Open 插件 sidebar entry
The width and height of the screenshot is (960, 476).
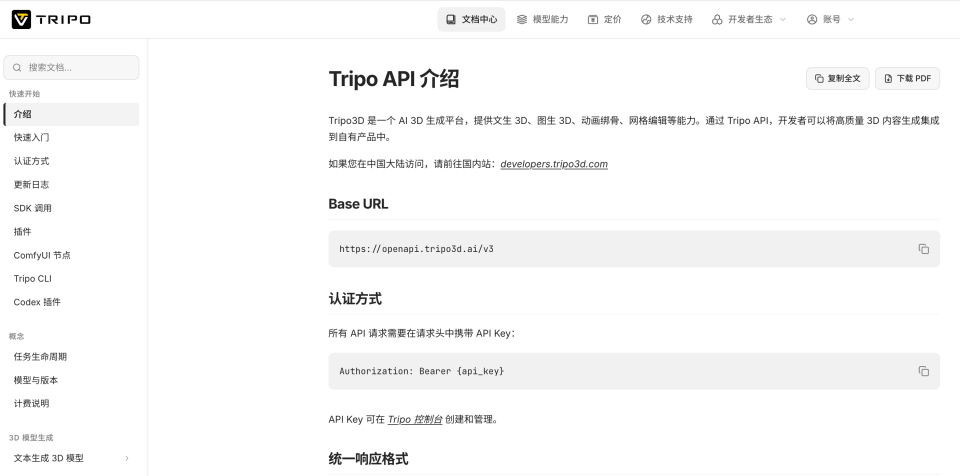(72, 232)
